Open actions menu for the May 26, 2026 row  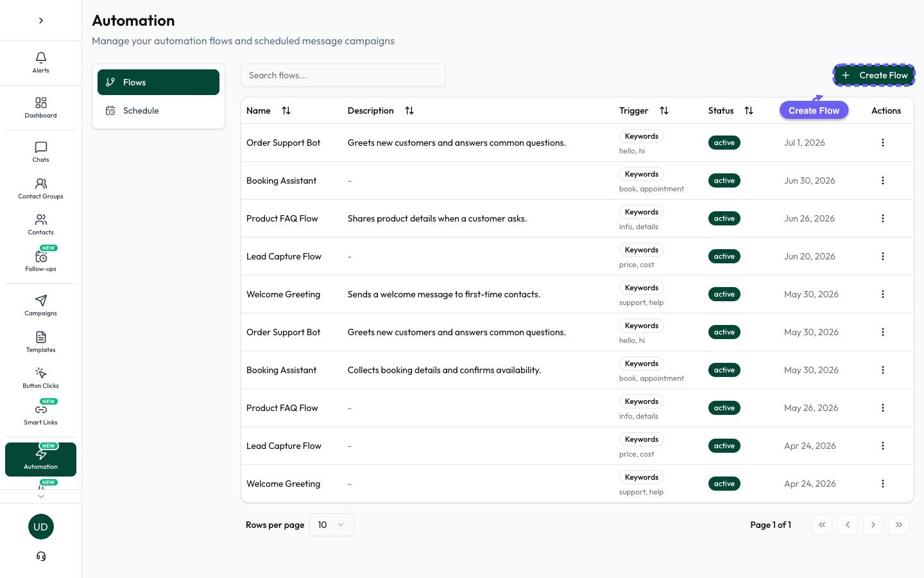[883, 408]
